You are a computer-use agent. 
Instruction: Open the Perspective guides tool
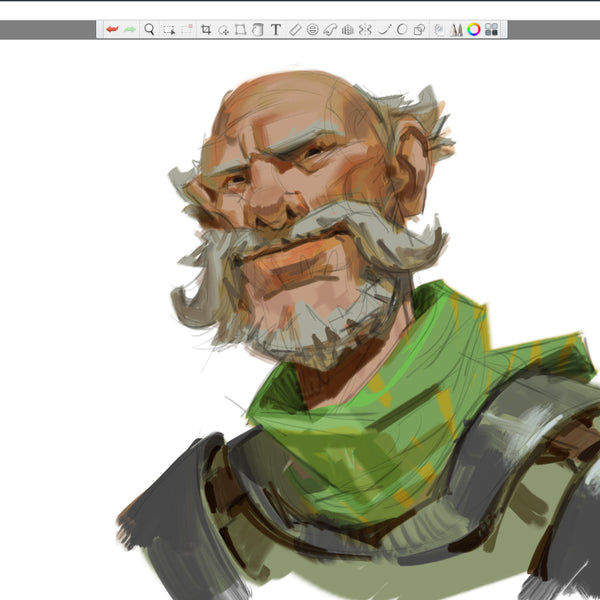(347, 30)
